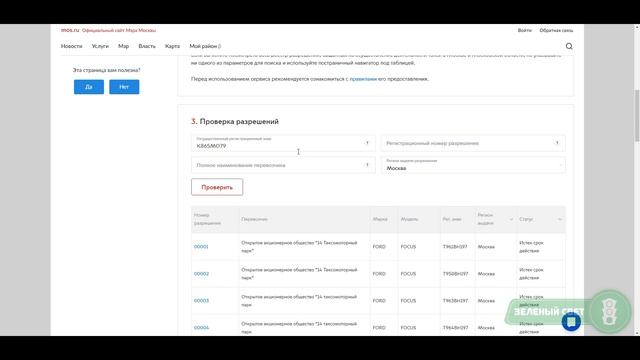Click the Войти link
640x360 pixels.
(x=524, y=30)
